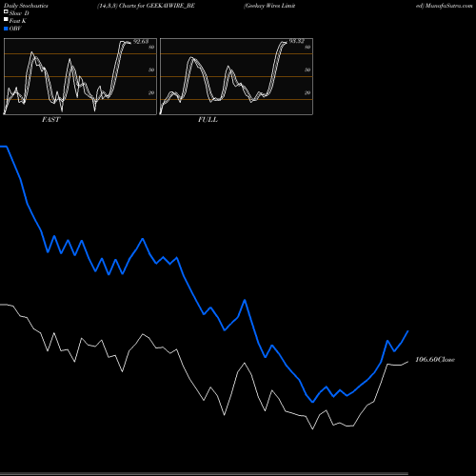This screenshot has width=476, height=476.
Task: Select the 'GEEKAYWIRE_BE' chart title text
Action: (170, 6)
